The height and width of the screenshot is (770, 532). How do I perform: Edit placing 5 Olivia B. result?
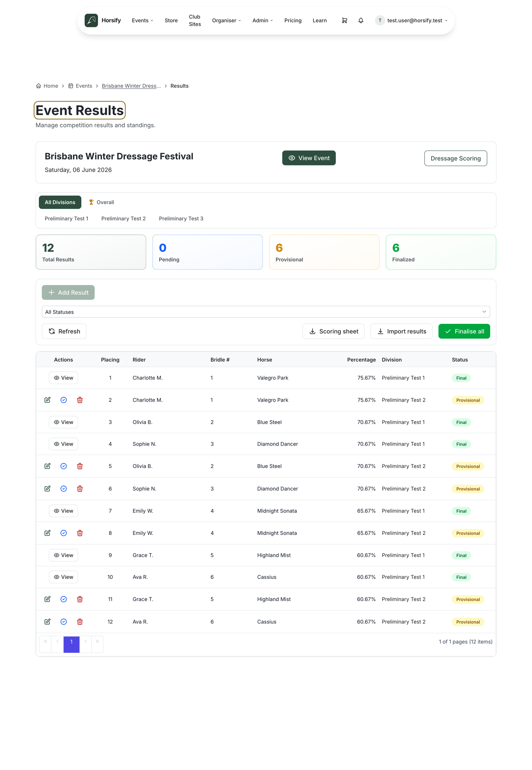click(x=47, y=466)
